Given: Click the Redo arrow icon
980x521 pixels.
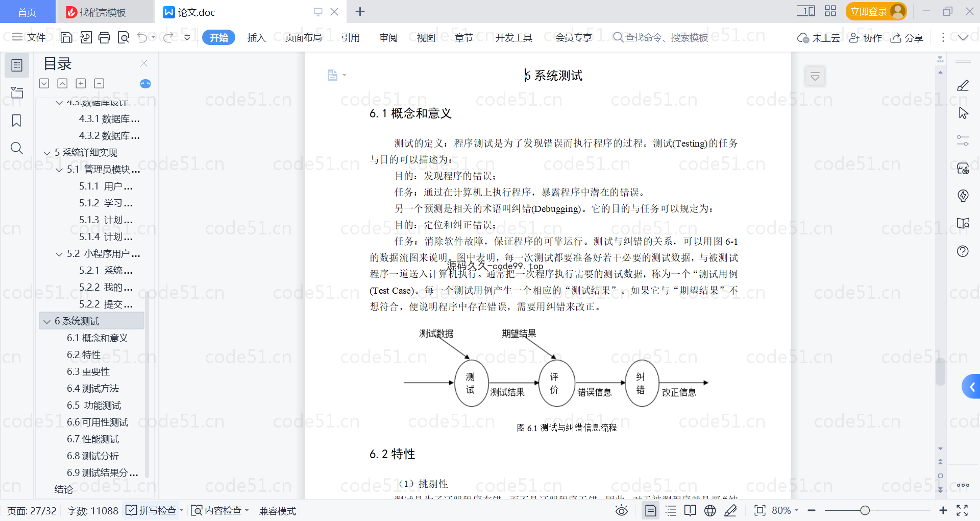Looking at the screenshot, I should (168, 37).
